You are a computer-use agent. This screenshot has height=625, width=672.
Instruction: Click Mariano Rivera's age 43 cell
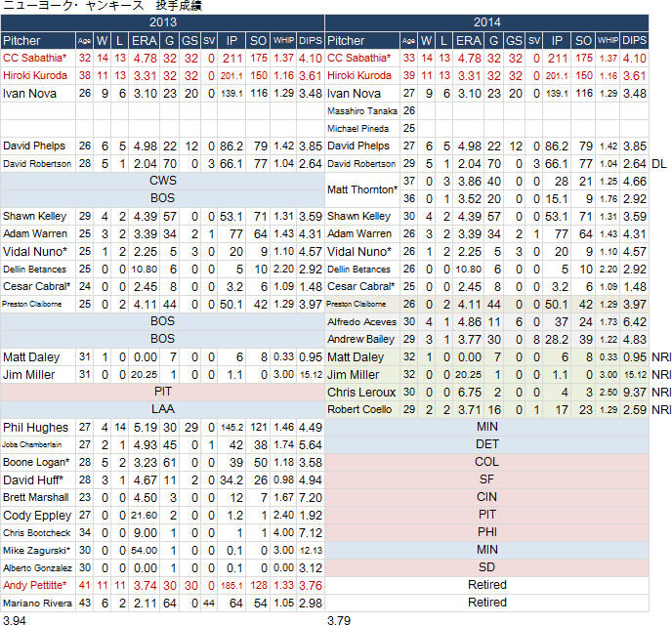pos(85,603)
